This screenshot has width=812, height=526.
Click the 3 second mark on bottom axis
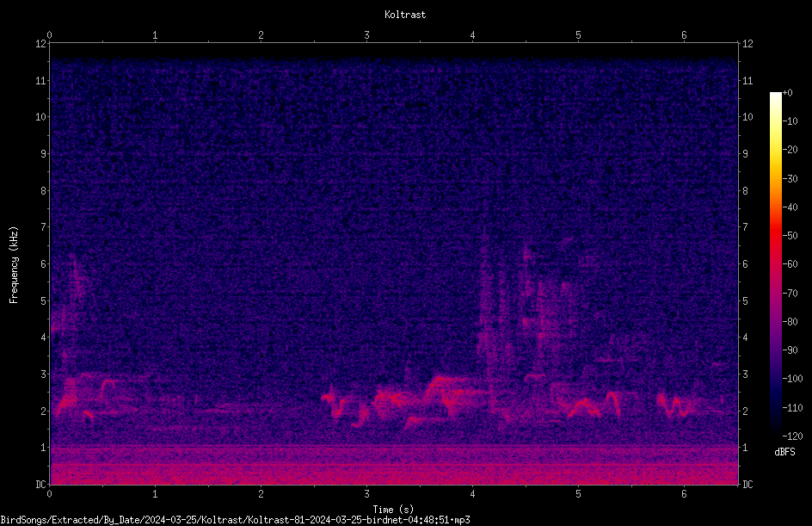[x=366, y=494]
